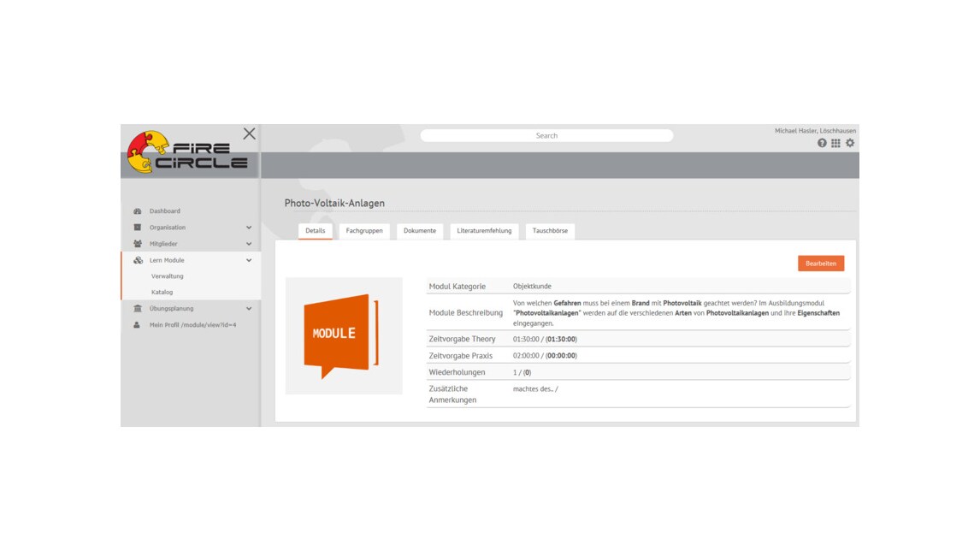The width and height of the screenshot is (980, 551).
Task: Click the Fire Circle puzzle logo
Action: click(x=147, y=152)
